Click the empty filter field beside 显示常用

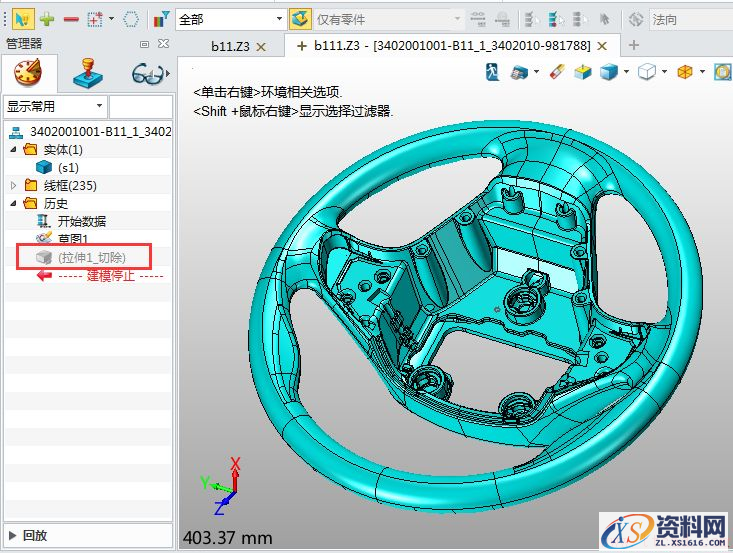141,107
